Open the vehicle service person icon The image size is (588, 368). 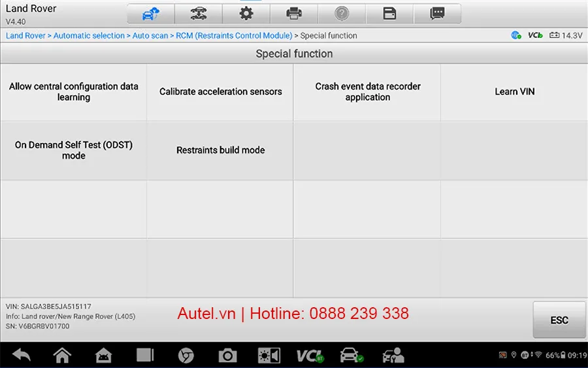pyautogui.click(x=393, y=355)
